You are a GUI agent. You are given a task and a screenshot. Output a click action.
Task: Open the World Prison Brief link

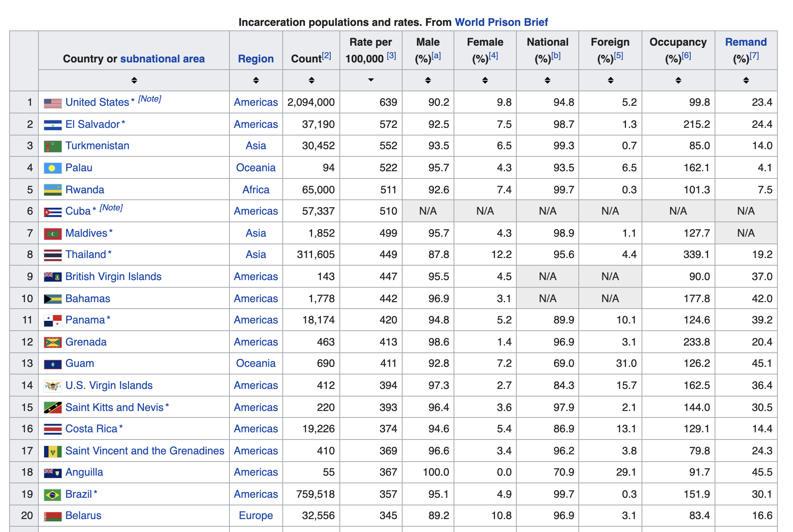[501, 22]
